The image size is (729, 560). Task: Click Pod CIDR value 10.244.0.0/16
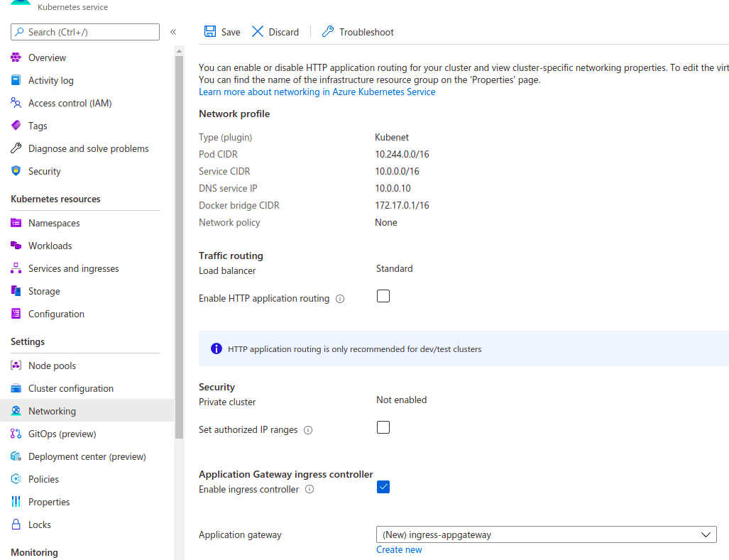pos(402,154)
